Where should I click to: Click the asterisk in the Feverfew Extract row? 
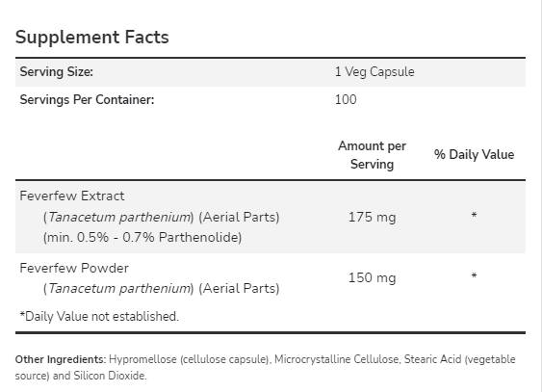click(x=475, y=215)
